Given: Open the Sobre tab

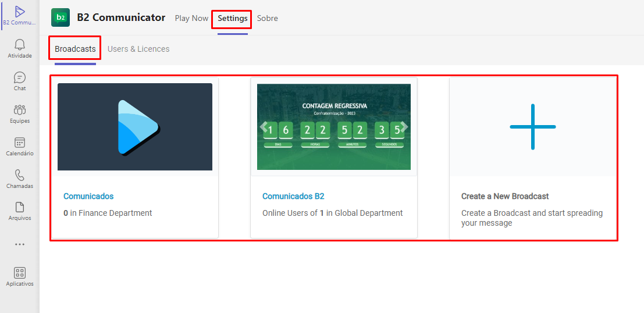Looking at the screenshot, I should tap(268, 18).
